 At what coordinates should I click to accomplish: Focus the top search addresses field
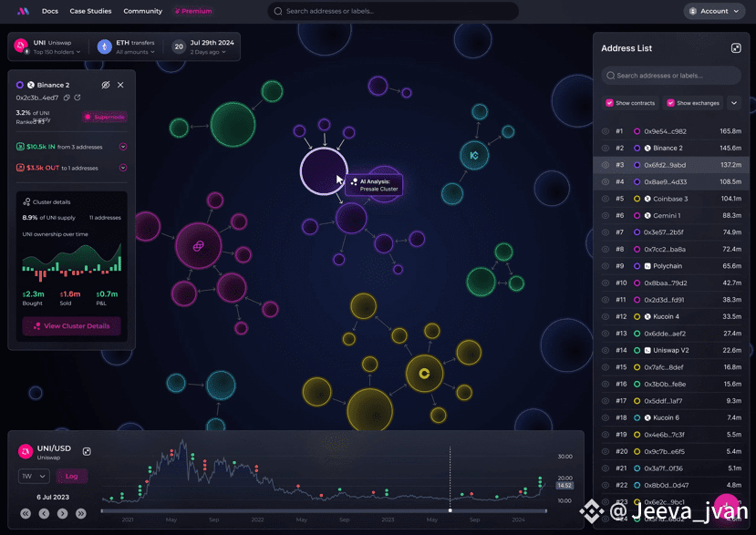coord(393,11)
